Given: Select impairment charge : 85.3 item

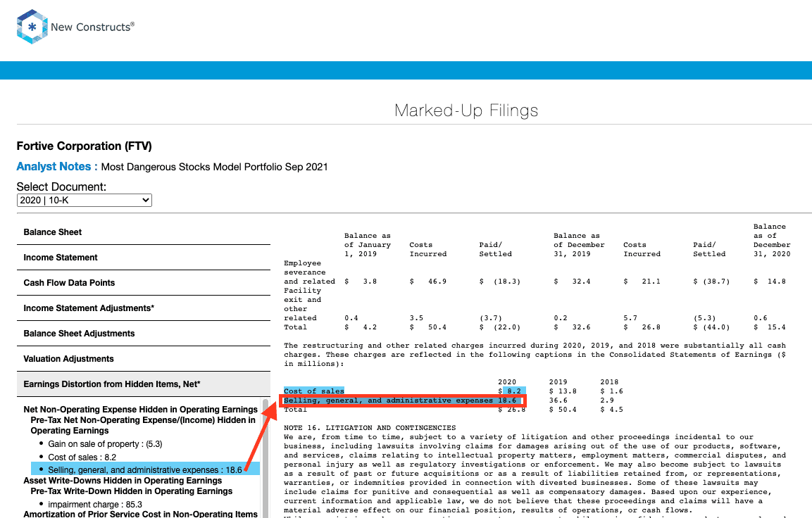Looking at the screenshot, I should tap(95, 505).
